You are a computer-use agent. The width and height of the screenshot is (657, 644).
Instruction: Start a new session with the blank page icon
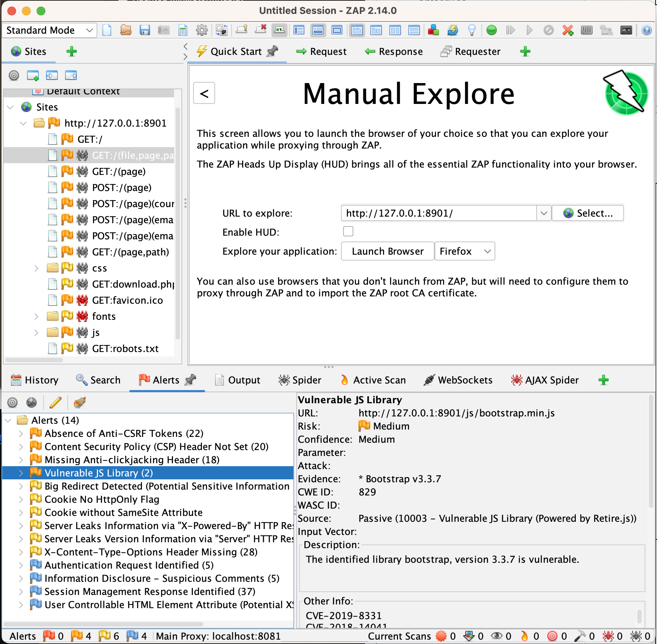tap(107, 30)
